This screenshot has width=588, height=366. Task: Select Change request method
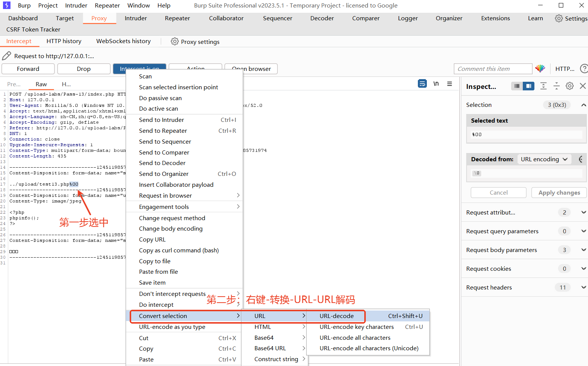[184, 218]
